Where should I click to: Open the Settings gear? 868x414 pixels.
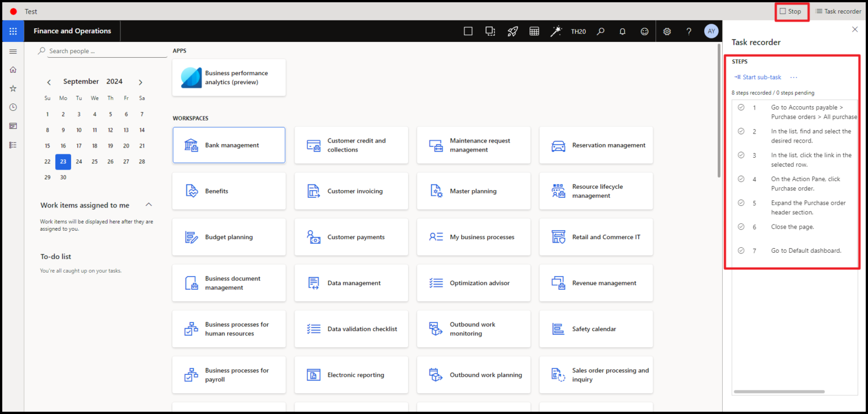point(667,31)
